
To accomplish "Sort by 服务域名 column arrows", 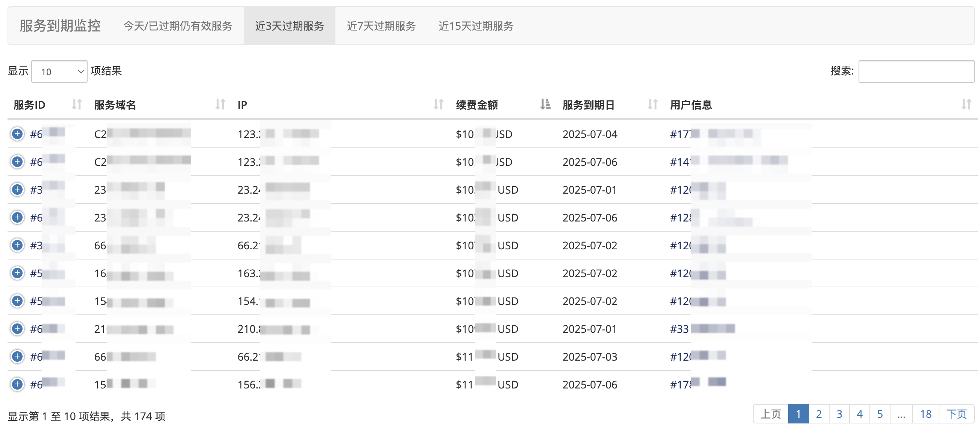I will 220,104.
